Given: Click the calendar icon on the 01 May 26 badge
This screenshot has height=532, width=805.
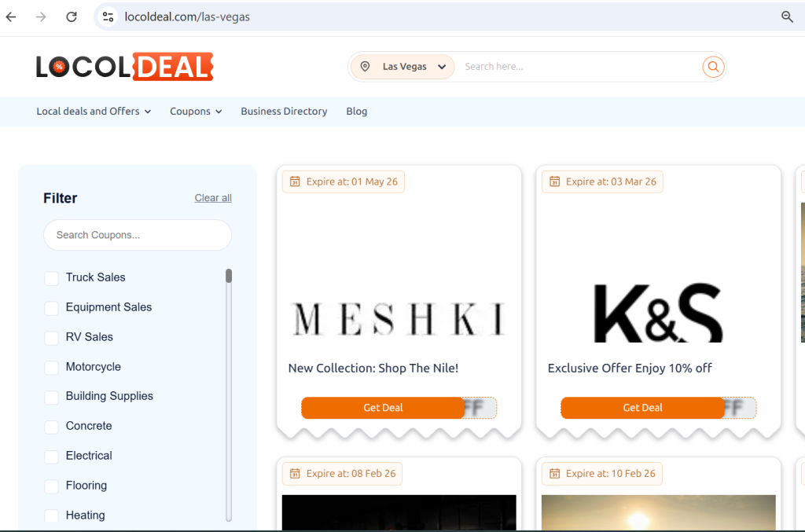Looking at the screenshot, I should (x=295, y=181).
